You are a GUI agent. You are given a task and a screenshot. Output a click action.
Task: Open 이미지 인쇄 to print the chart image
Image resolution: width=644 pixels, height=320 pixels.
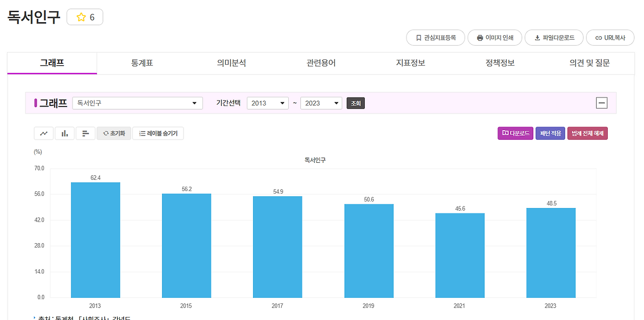coord(494,37)
